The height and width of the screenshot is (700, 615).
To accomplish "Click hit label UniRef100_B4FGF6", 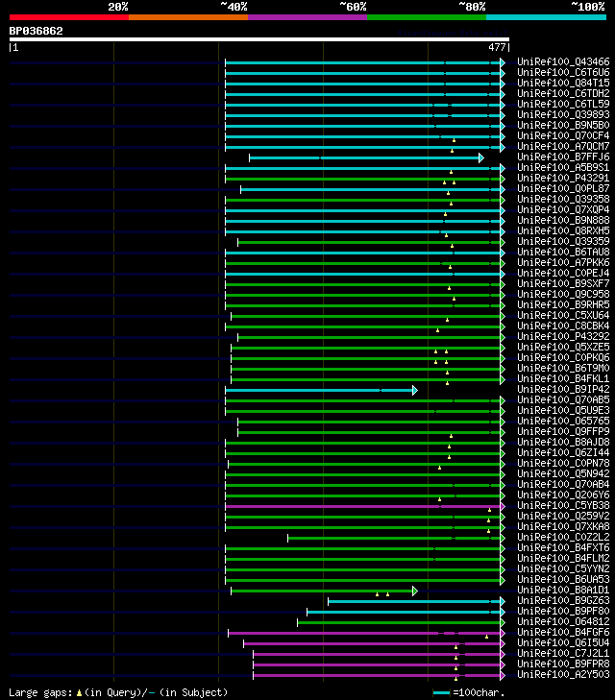I will pyautogui.click(x=563, y=634).
